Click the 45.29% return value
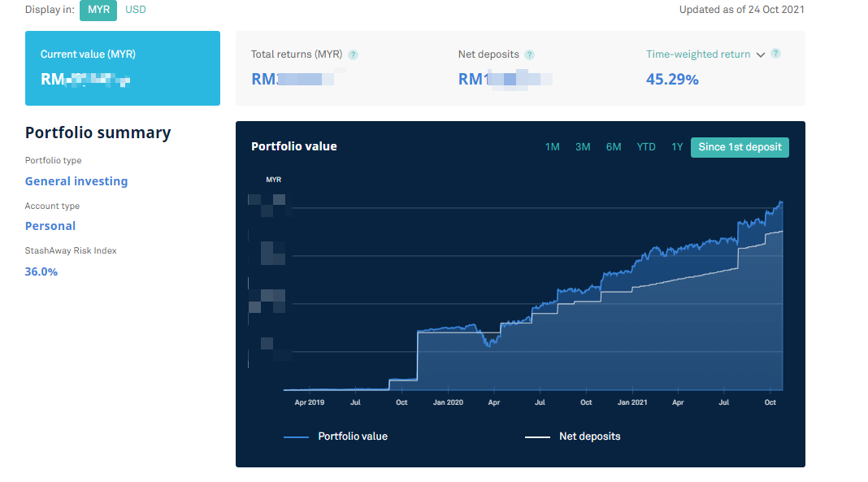Screen dimensions: 868x482 click(x=672, y=79)
